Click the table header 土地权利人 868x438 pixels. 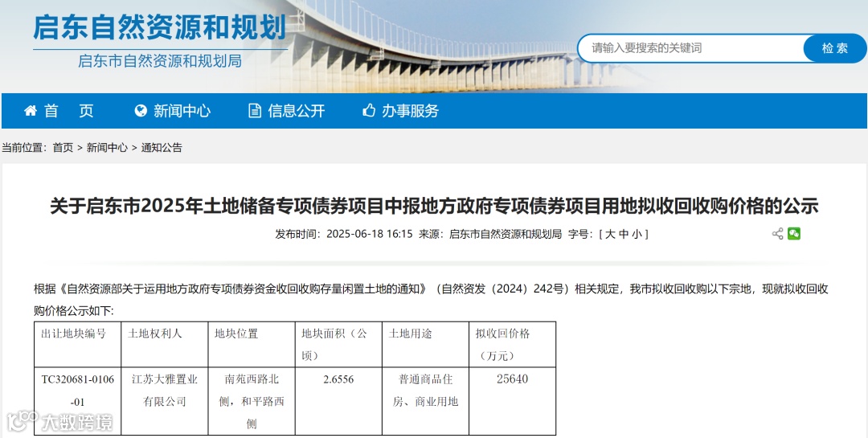[x=155, y=334]
